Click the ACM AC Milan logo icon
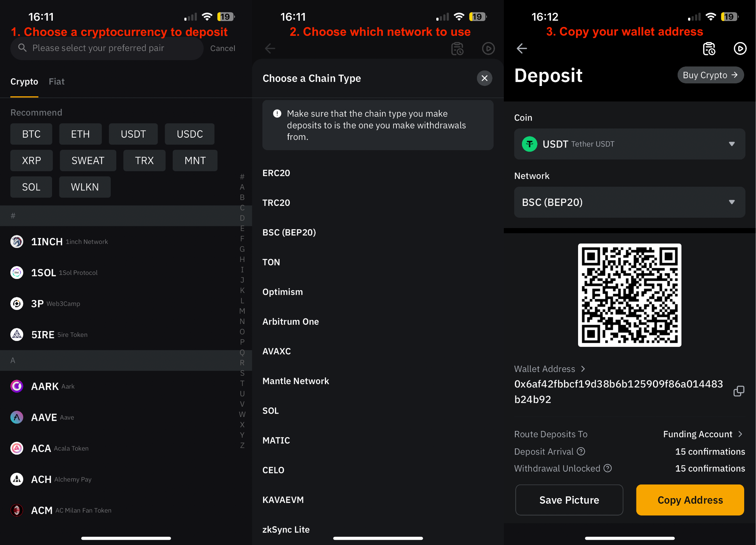This screenshot has height=545, width=756. [17, 510]
